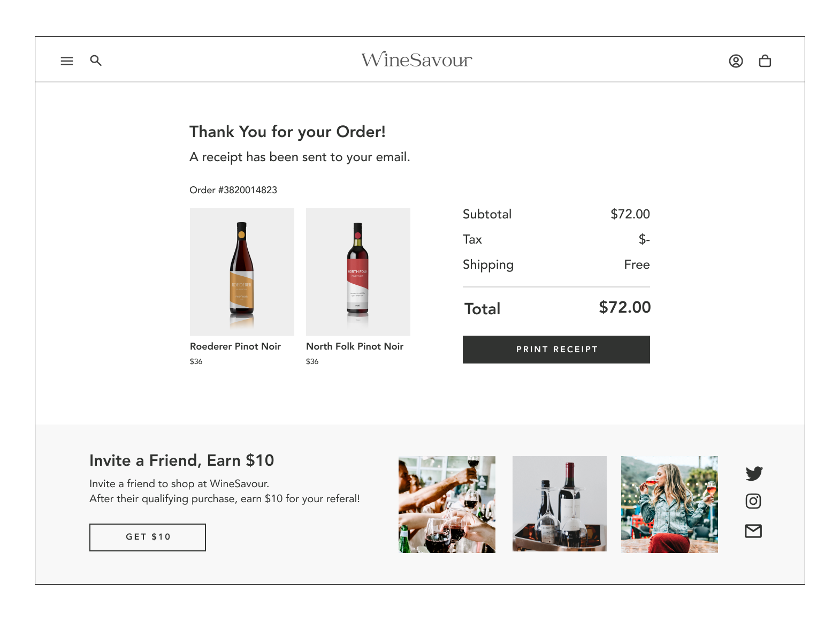This screenshot has width=840, height=621.
Task: Click the $72.00 total amount
Action: pos(625,307)
